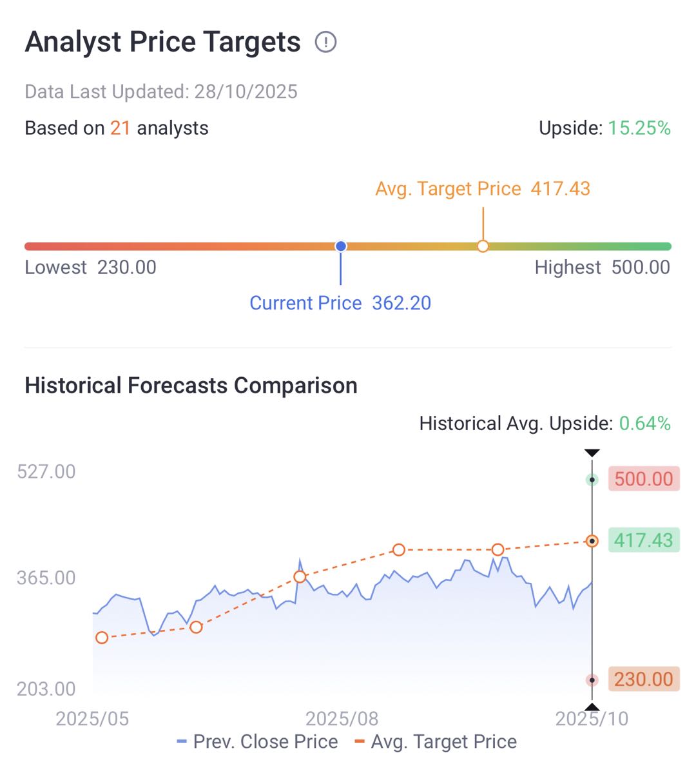
Task: Click the Current Price 362.20 label
Action: [x=340, y=303]
